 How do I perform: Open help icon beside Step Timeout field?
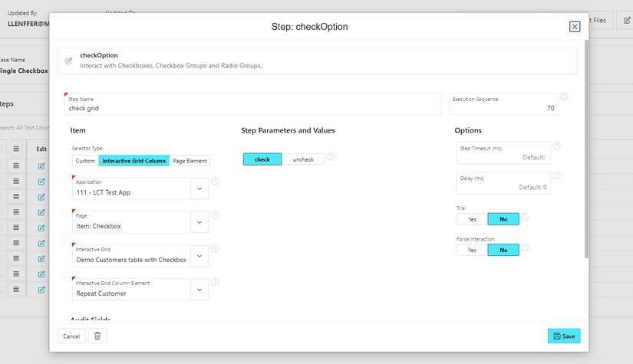[557, 146]
